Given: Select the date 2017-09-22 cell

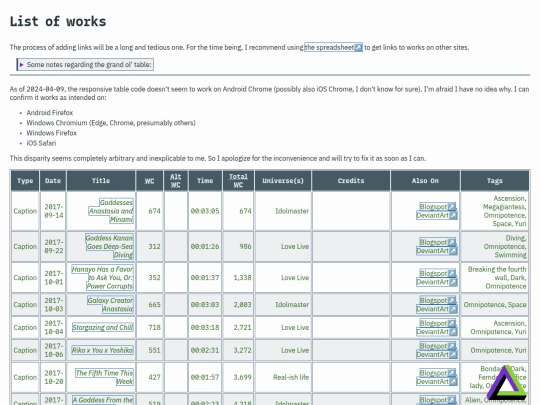Looking at the screenshot, I should click(x=53, y=246).
